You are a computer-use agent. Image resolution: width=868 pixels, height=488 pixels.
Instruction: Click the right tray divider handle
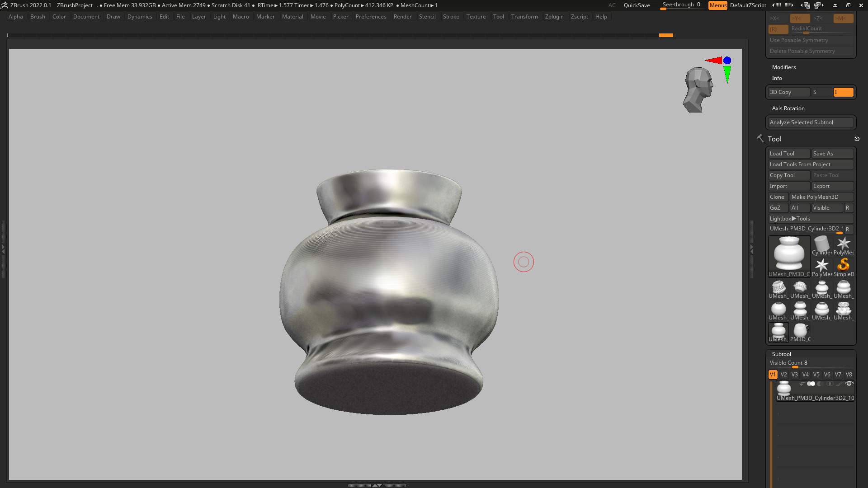[751, 249]
